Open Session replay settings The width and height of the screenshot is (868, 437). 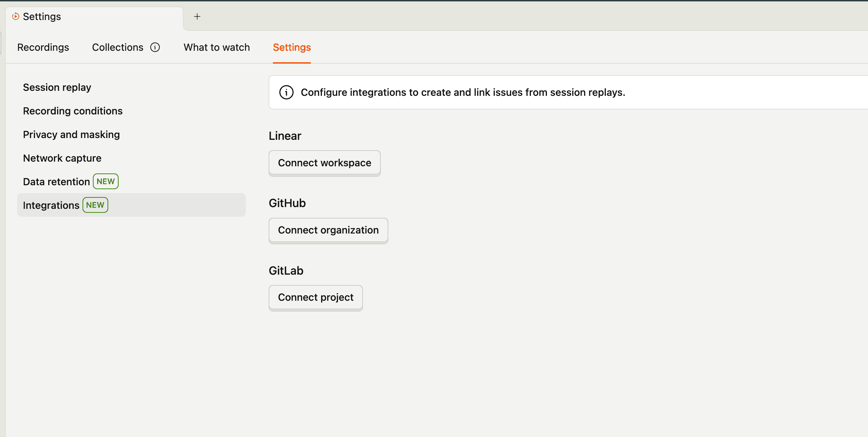[x=57, y=87]
